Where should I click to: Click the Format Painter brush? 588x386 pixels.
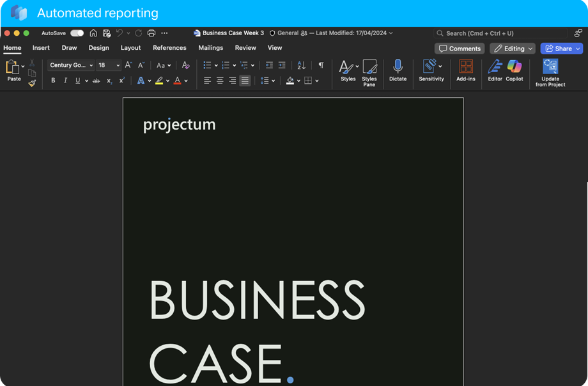pyautogui.click(x=32, y=83)
